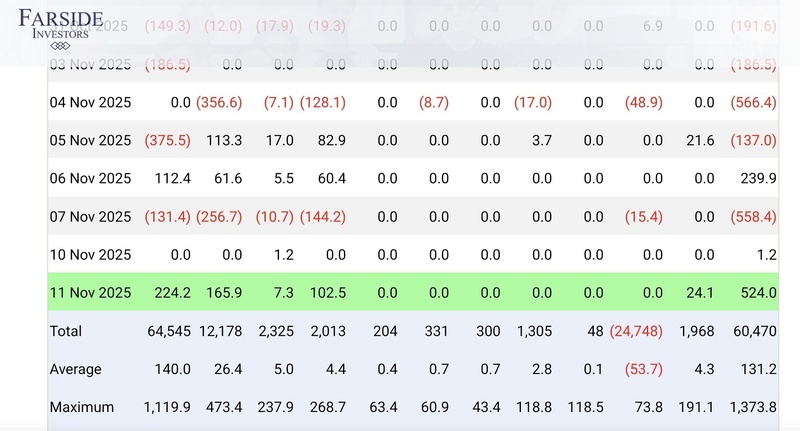Click the 61.6 cell
Viewport: 800px width, 431px height.
coord(228,179)
